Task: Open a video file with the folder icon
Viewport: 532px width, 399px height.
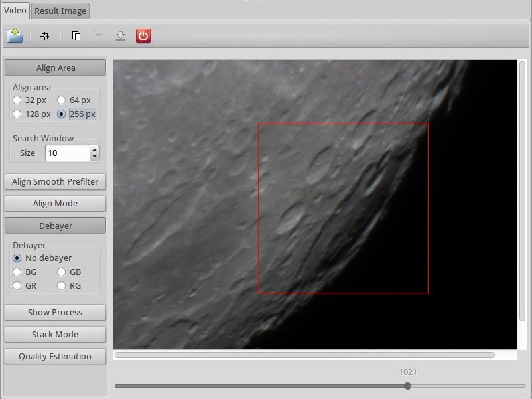Action: coord(15,36)
